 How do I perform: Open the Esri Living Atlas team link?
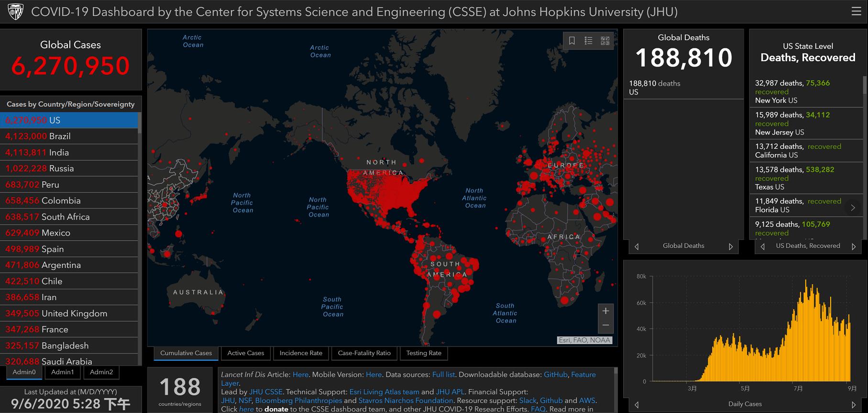point(384,392)
